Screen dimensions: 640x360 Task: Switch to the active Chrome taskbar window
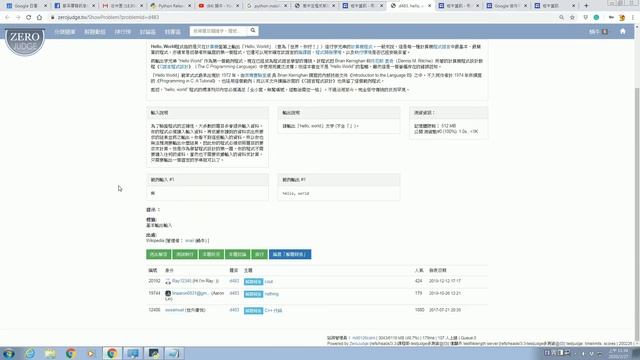click(112, 353)
